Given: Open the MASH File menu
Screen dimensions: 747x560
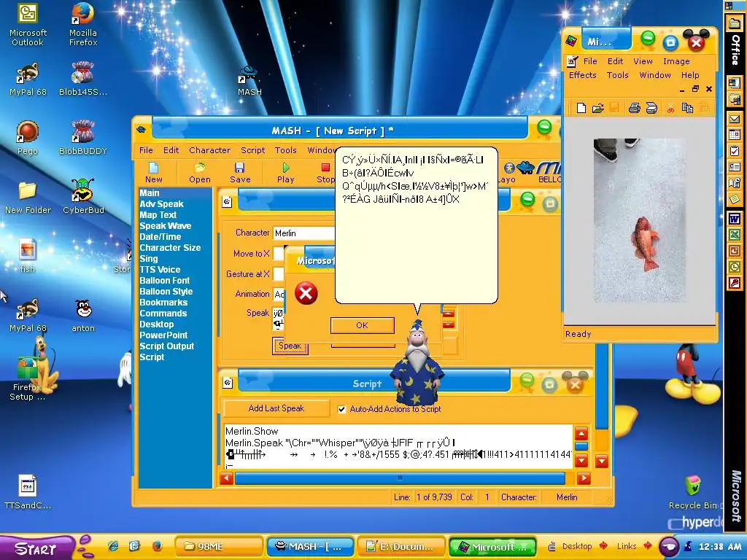Looking at the screenshot, I should [146, 150].
